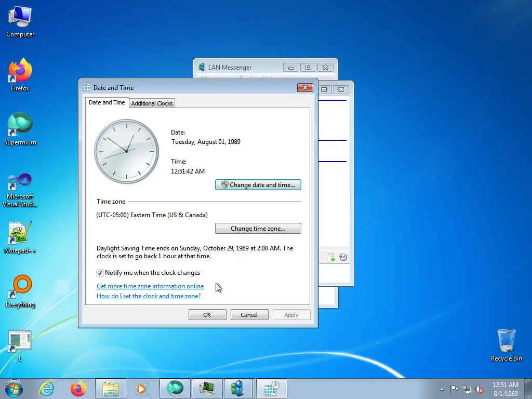532x399 pixels.
Task: Open the desktop shortcut labeled L
Action: (20, 345)
